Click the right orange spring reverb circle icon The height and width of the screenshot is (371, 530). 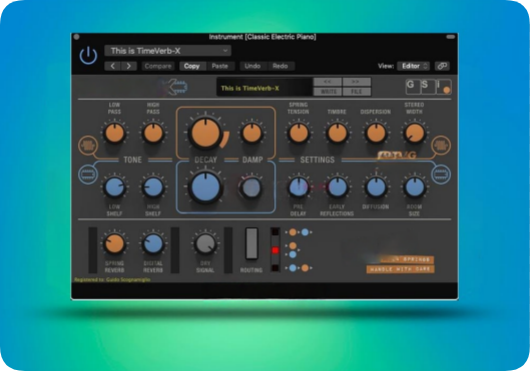coord(441,146)
